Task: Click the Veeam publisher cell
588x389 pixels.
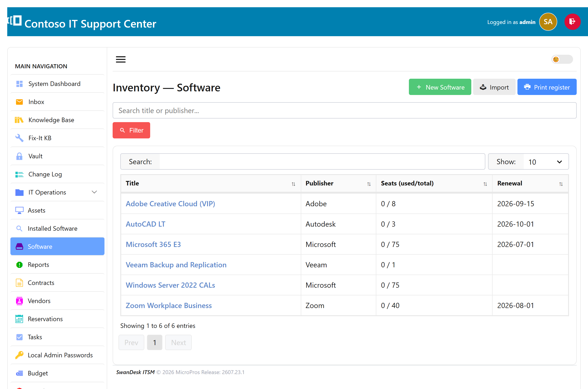Action: 338,265
